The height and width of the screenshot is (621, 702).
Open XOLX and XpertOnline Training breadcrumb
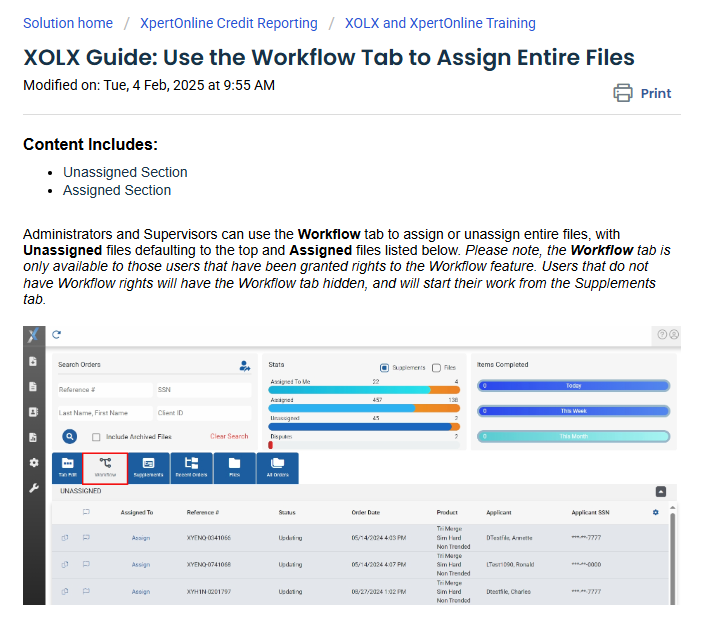tap(440, 23)
